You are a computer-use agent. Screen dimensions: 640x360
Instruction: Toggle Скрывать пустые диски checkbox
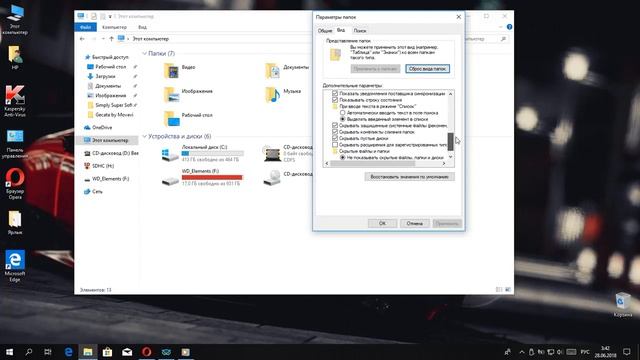(x=335, y=138)
